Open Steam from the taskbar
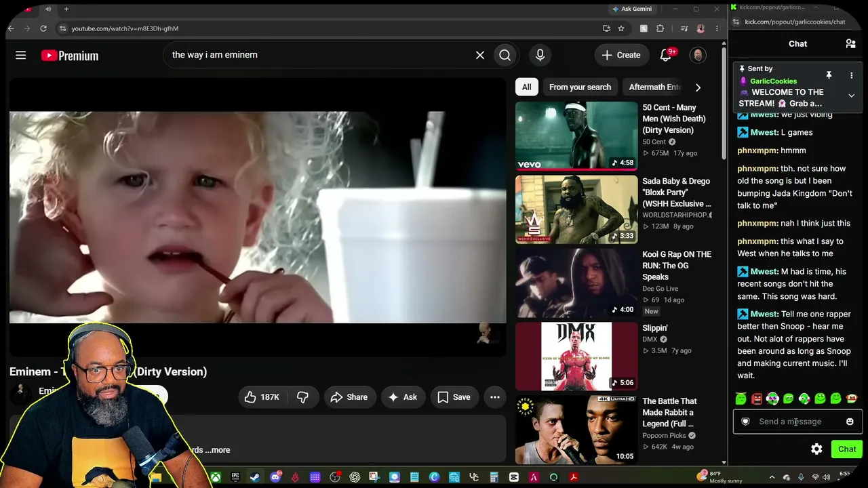Image resolution: width=868 pixels, height=488 pixels. coord(255,477)
